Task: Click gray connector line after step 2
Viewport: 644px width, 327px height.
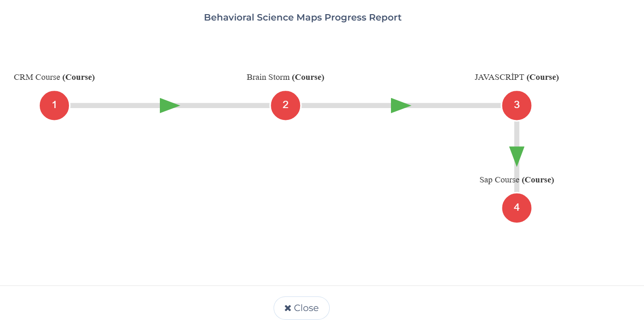Action: (x=346, y=105)
